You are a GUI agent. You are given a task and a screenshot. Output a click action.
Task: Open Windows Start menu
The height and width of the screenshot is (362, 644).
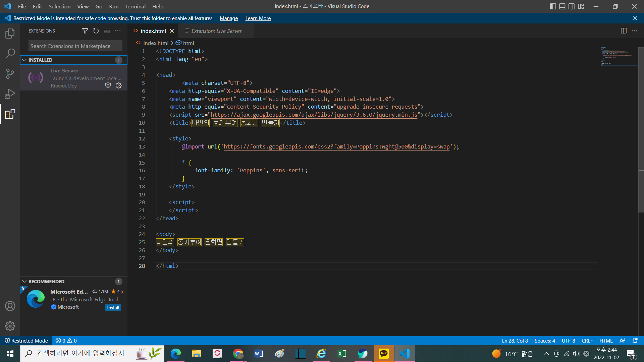click(x=10, y=354)
